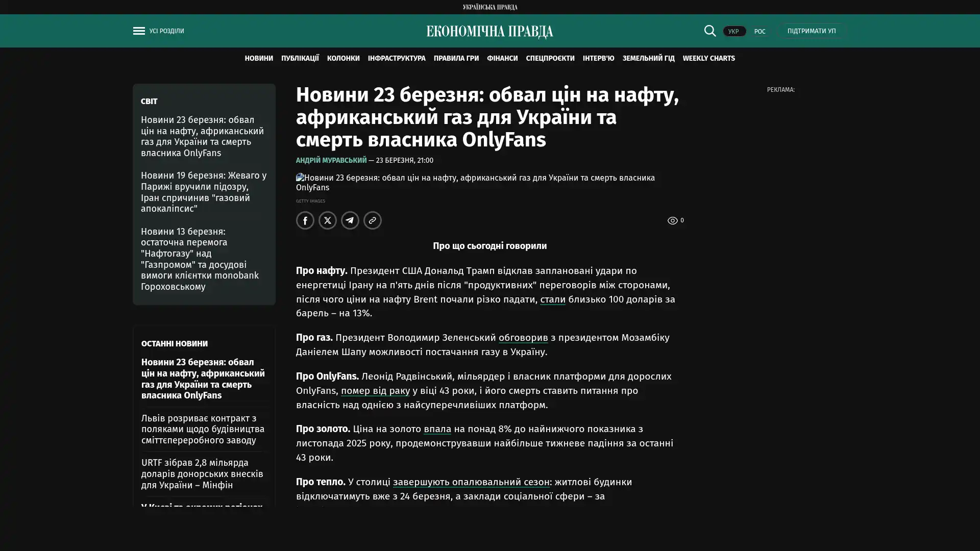This screenshot has width=980, height=551.
Task: Expand the УСІ РОЗДІЛИ sections list
Action: pyautogui.click(x=166, y=31)
